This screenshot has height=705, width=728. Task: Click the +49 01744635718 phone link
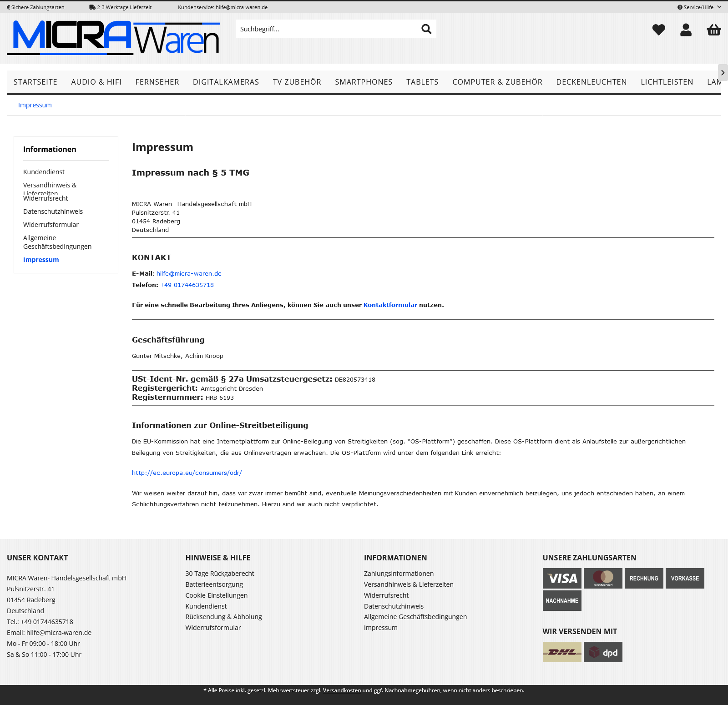point(187,285)
